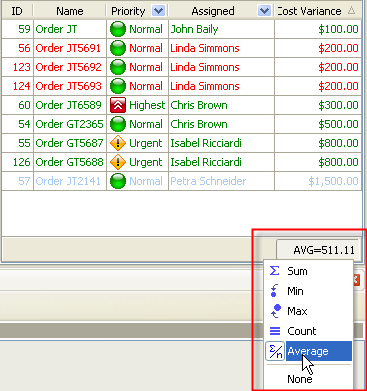Click the ID column header

(x=17, y=11)
